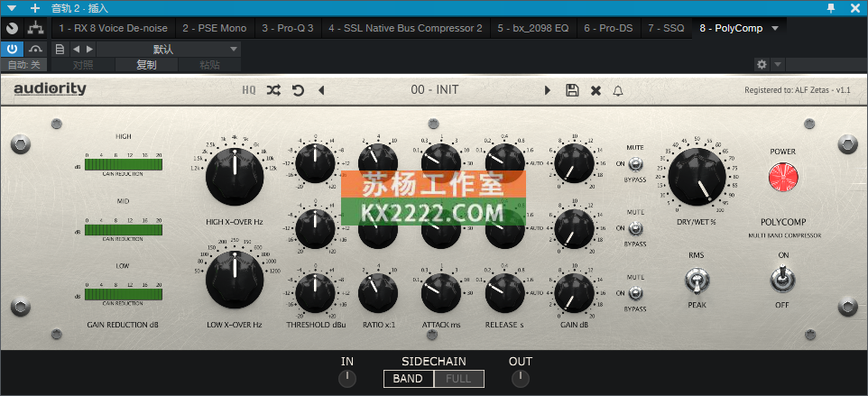868x396 pixels.
Task: Toggle LOW band MUTE/BYPASS switch
Action: 635,292
